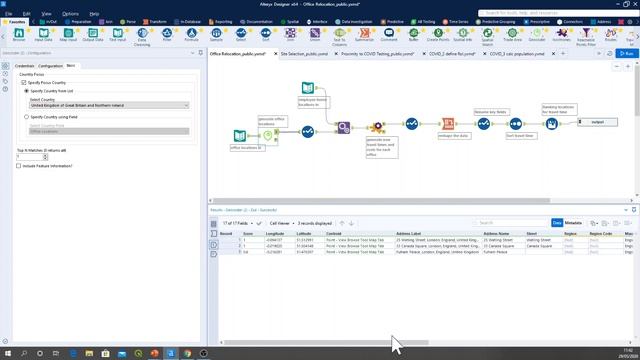This screenshot has width=640, height=360.
Task: Open the Edit menu
Action: (x=27, y=13)
